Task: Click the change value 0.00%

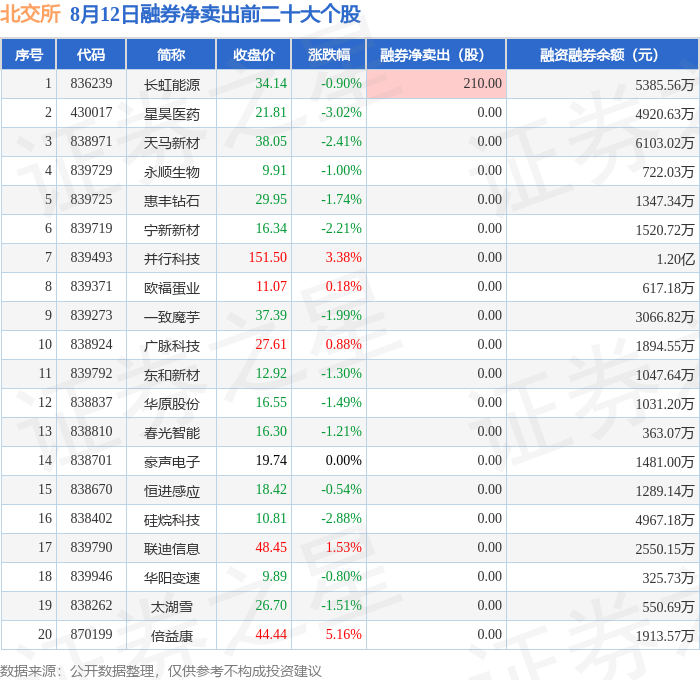Action: coord(343,461)
